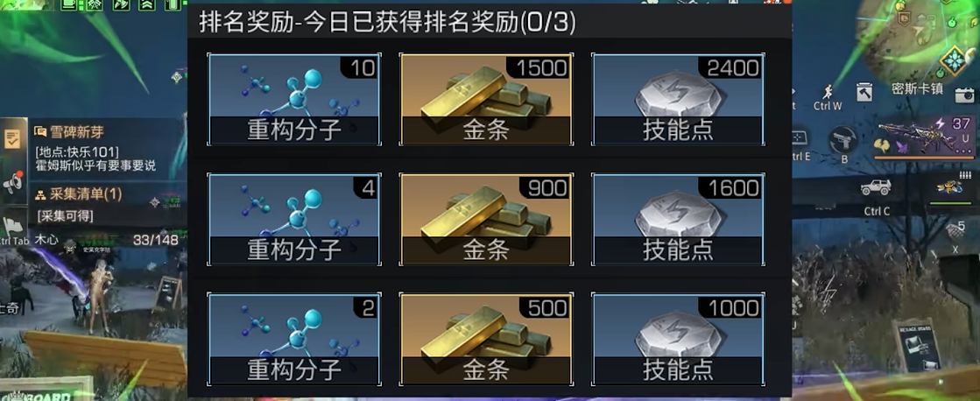Screen dimensions: 980x401
Task: Select the drone gadget slot
Action: [948, 188]
